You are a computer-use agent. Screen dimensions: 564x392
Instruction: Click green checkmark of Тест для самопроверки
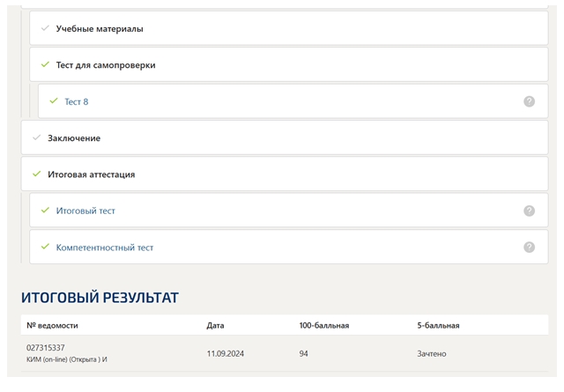pos(45,64)
